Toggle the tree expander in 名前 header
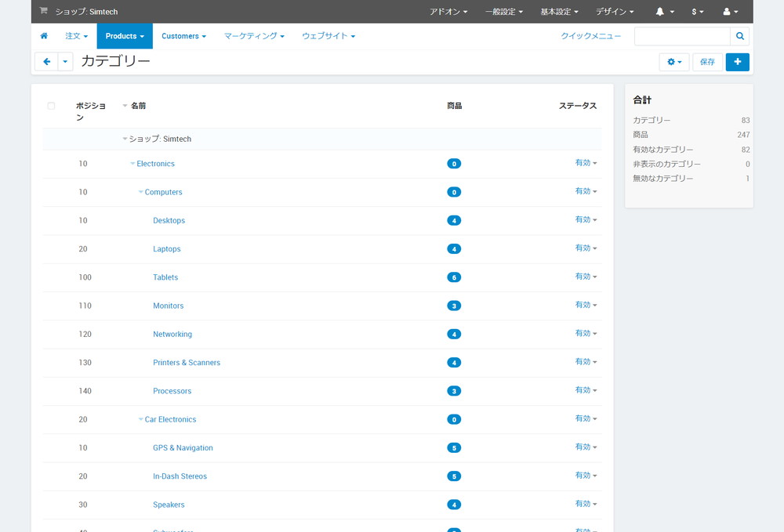This screenshot has width=784, height=532. 125,106
